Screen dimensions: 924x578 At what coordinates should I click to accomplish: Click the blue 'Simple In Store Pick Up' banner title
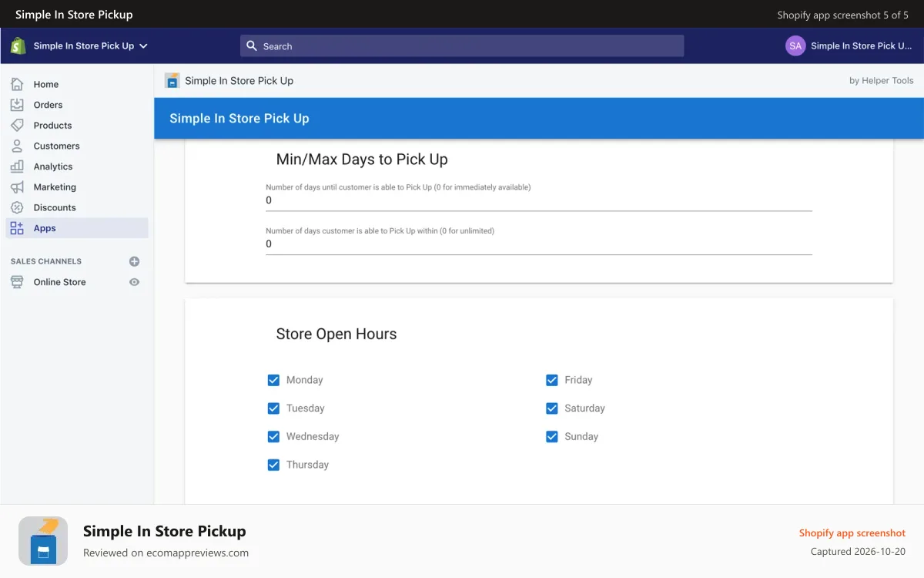pos(239,119)
